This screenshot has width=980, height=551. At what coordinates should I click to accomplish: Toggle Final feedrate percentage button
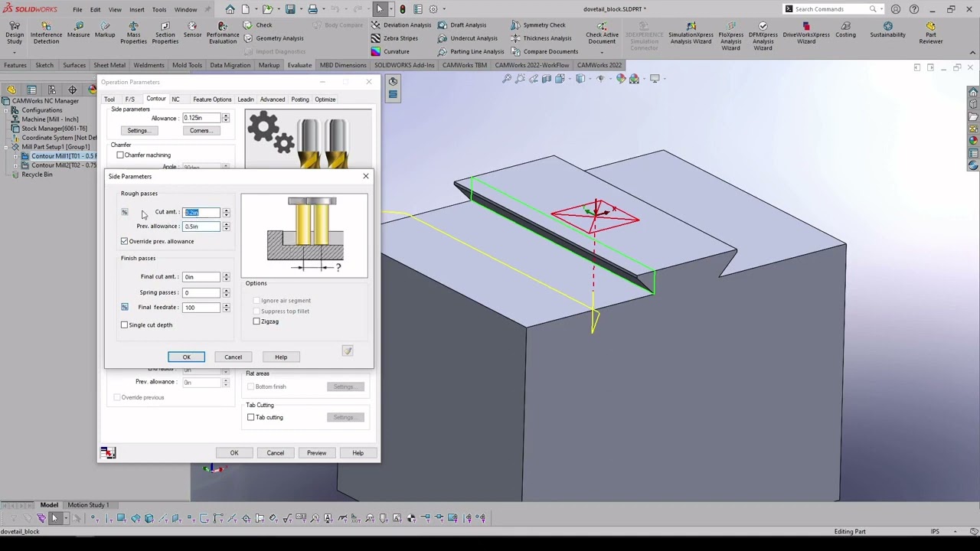click(125, 307)
